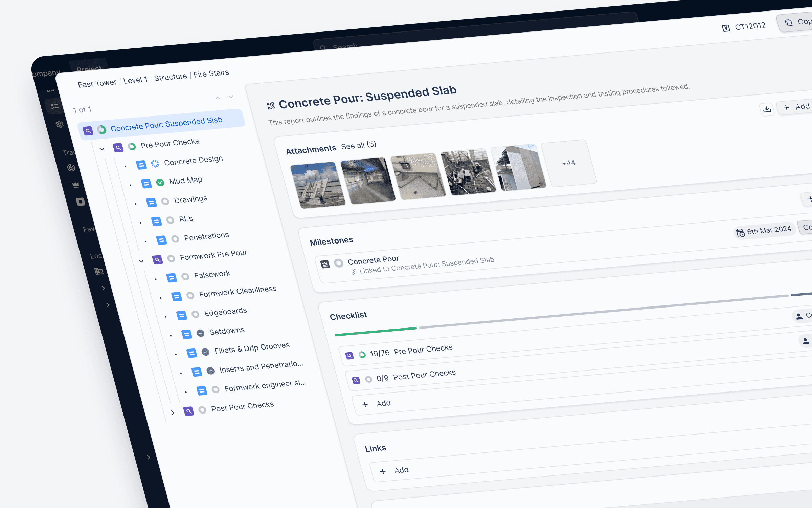
Task: Expand the sidebar chevron at the bottom
Action: 149,457
